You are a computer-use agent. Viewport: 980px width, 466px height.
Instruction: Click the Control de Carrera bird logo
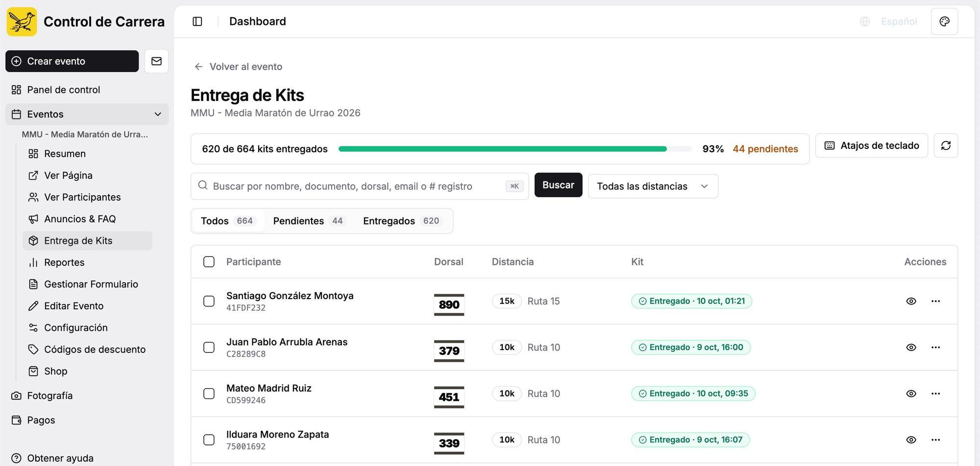click(22, 22)
